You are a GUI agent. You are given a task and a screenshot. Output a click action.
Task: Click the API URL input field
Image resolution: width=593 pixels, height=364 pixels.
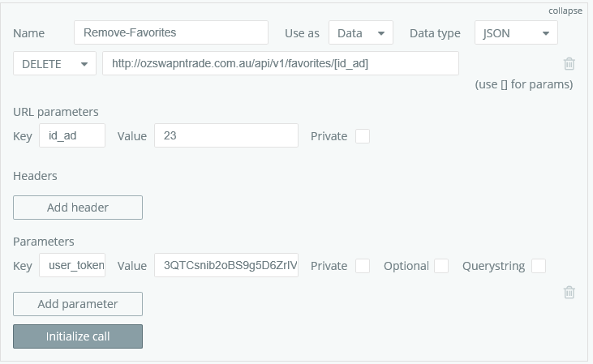pos(280,64)
